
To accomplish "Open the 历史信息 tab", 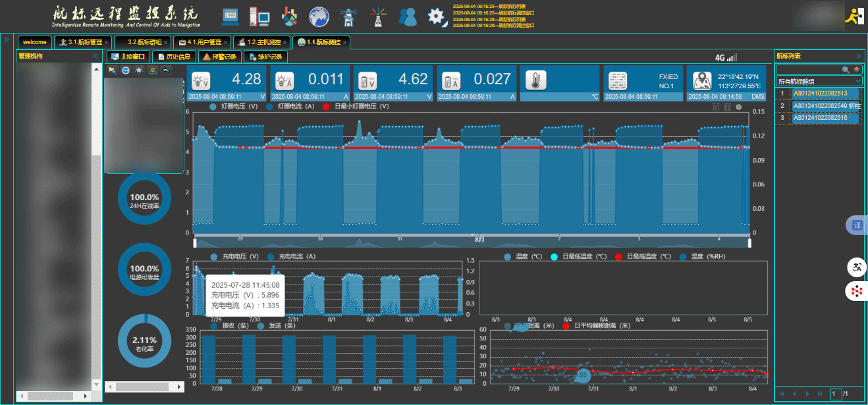I will coord(173,57).
